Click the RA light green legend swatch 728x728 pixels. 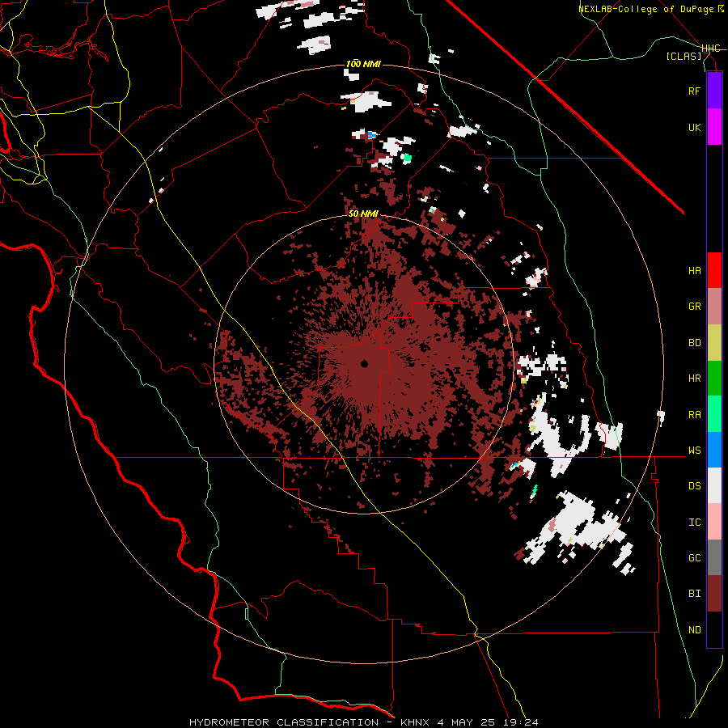pyautogui.click(x=714, y=414)
